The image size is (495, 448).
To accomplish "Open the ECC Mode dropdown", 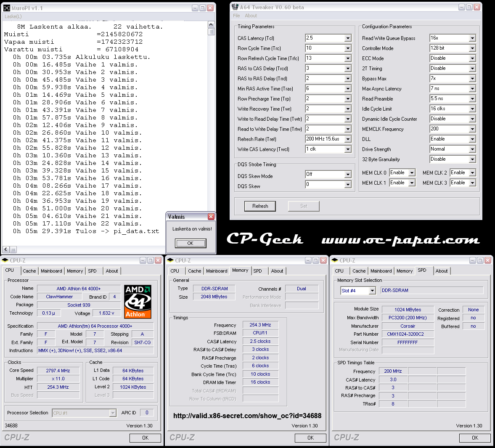I will [472, 58].
